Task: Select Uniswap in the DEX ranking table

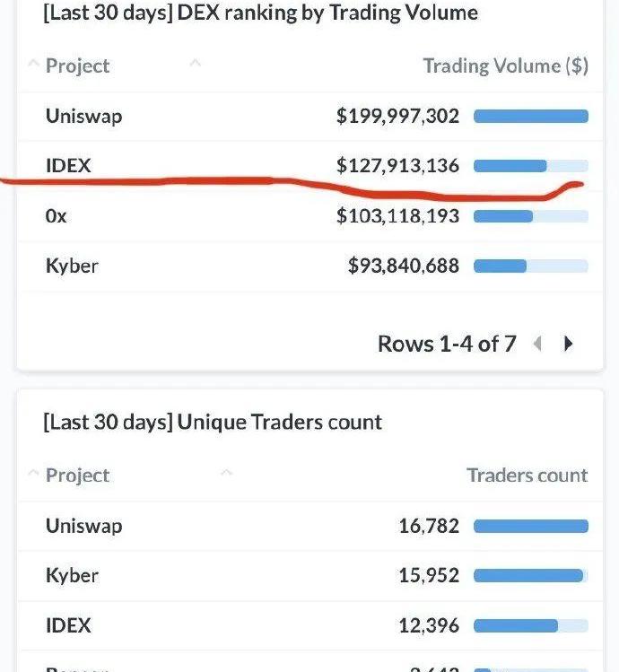Action: coord(83,116)
